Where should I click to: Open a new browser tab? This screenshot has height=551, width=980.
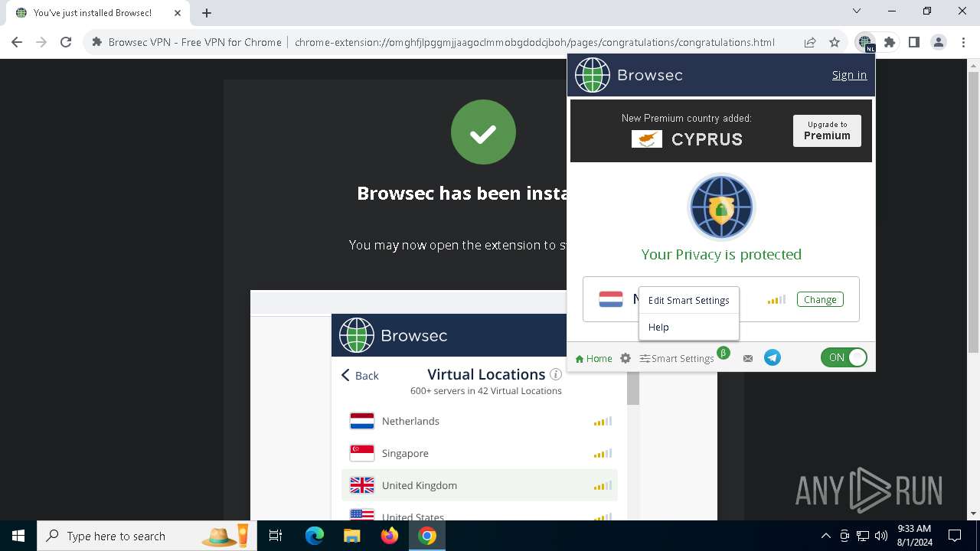207,13
